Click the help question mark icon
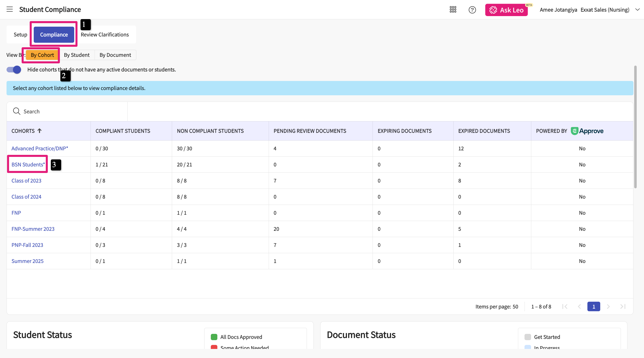The width and height of the screenshot is (644, 358). click(x=472, y=10)
